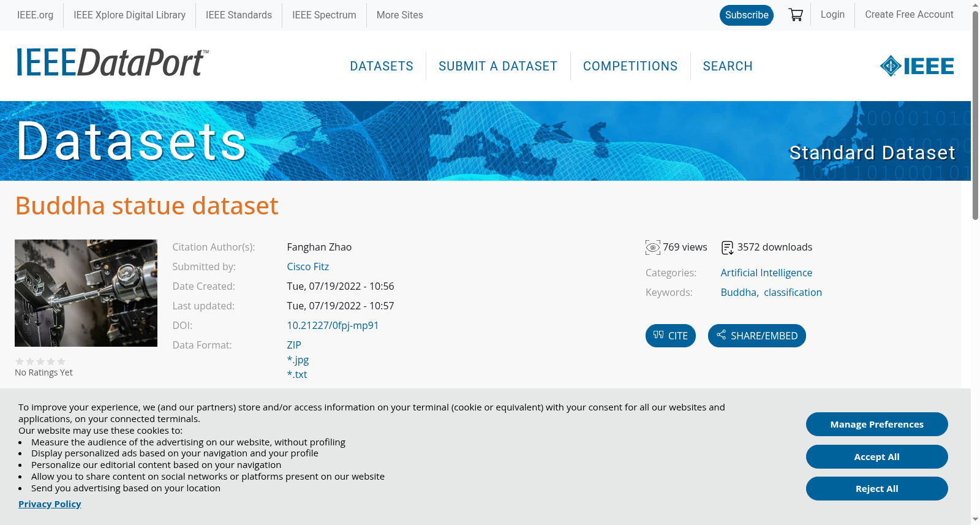Click the No Ratings Yet text
Image resolution: width=980 pixels, height=525 pixels.
pos(43,372)
